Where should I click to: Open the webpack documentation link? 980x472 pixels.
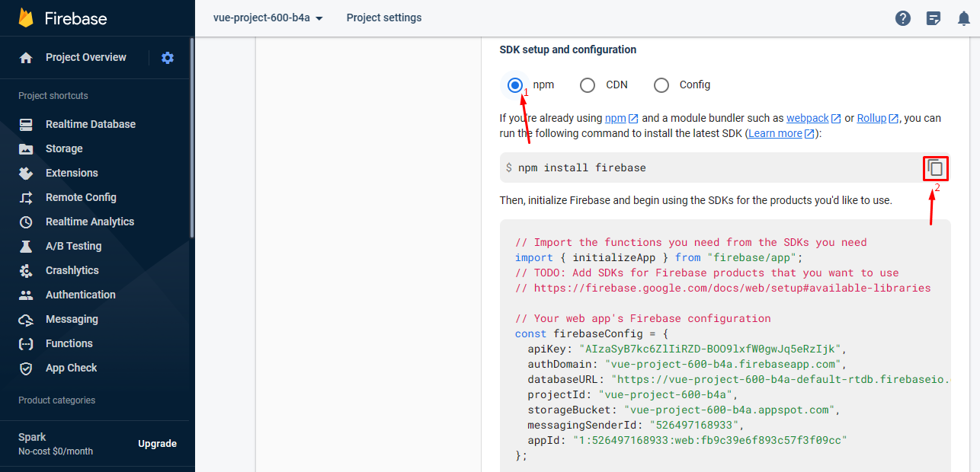point(807,118)
